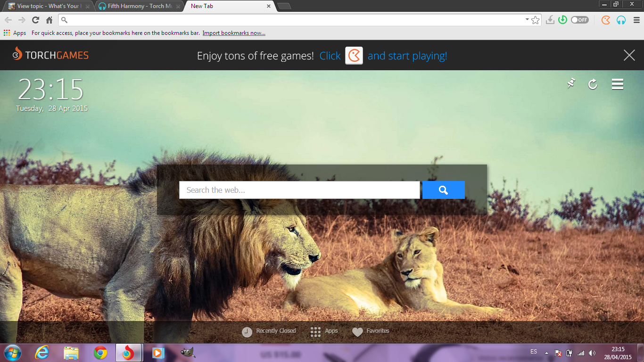Expand the address bar history dropdown arrow
The image size is (644, 362).
tap(527, 20)
